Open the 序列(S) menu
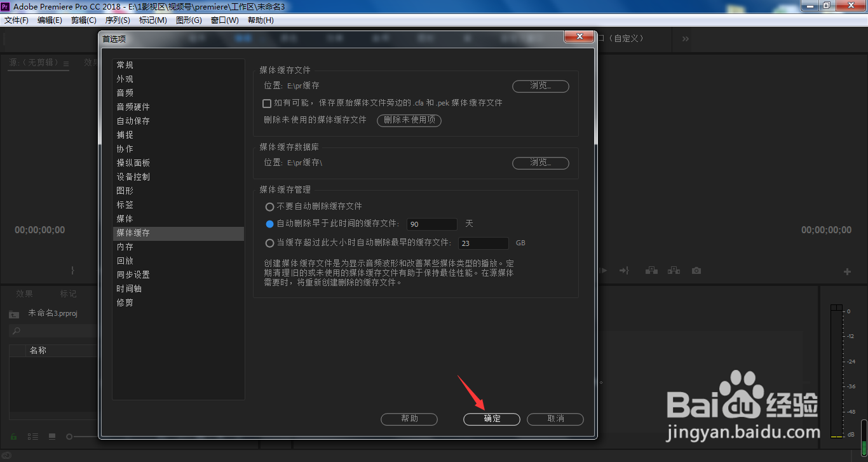Screen dimensions: 868x462 point(118,20)
